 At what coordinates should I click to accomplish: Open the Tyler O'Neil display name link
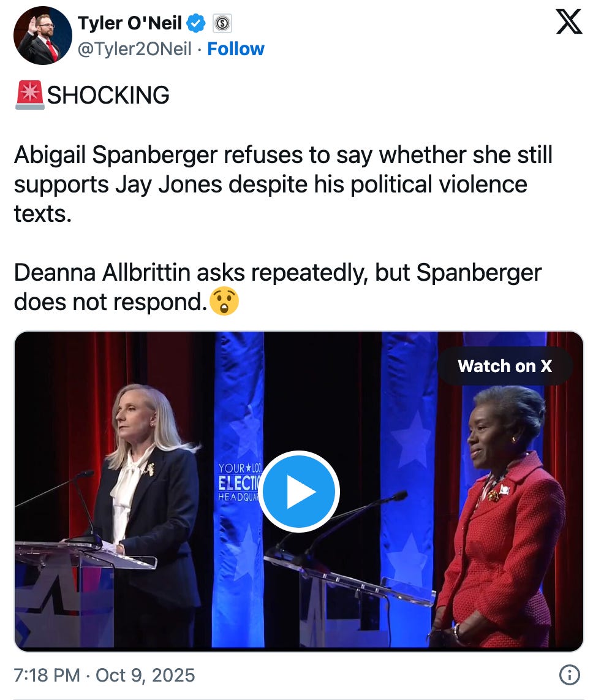coord(130,23)
